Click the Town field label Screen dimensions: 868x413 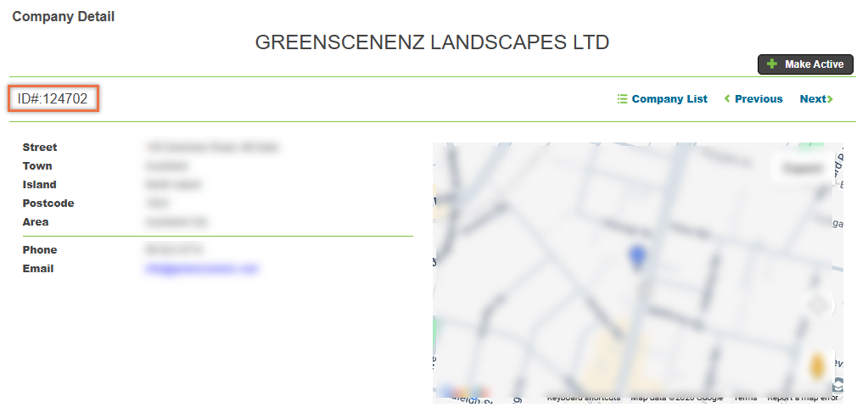[x=37, y=166]
